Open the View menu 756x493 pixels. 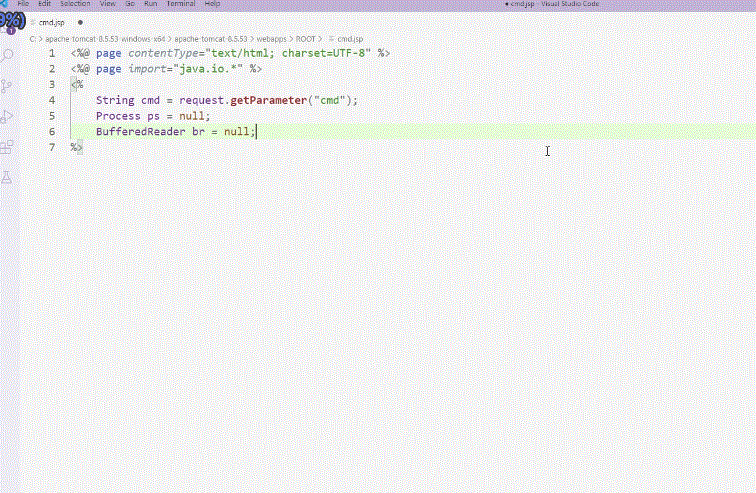(107, 3)
